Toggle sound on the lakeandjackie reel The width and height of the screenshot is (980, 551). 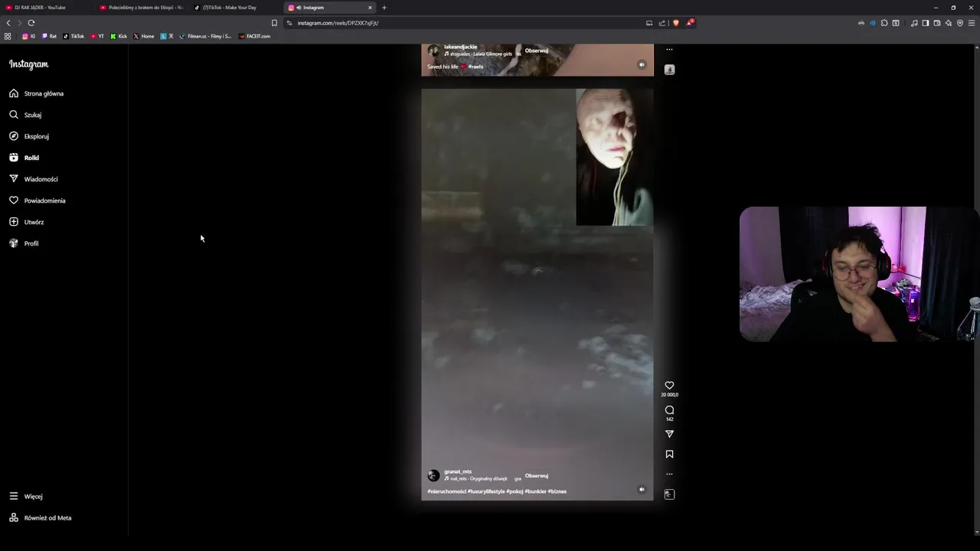(x=642, y=65)
